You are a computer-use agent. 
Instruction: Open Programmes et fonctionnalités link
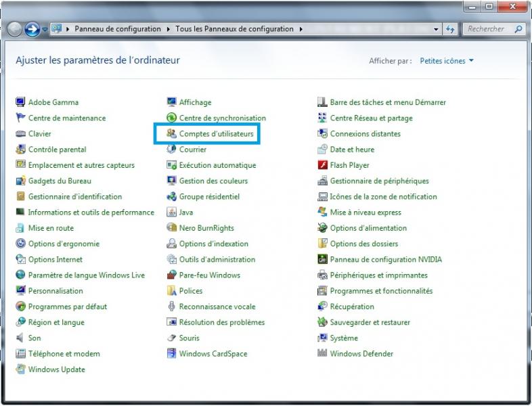coord(380,291)
